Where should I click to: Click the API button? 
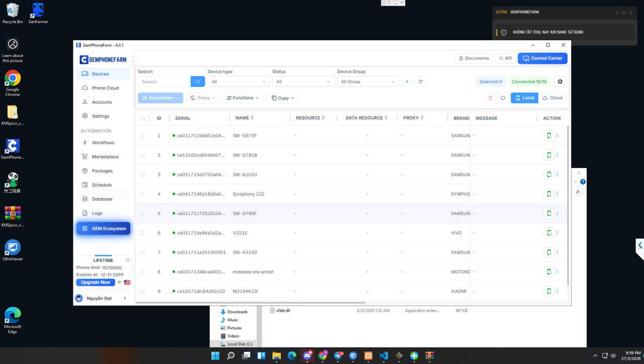[505, 58]
